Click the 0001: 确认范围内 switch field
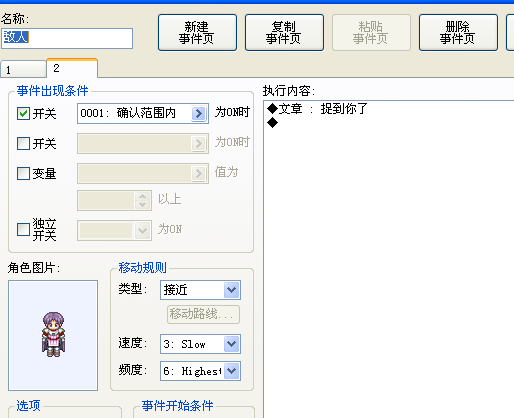Screen dimensions: 514x418 coord(143,114)
